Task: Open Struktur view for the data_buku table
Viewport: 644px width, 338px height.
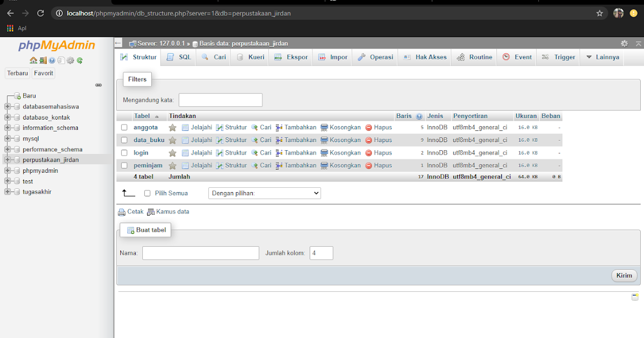Action: tap(235, 139)
